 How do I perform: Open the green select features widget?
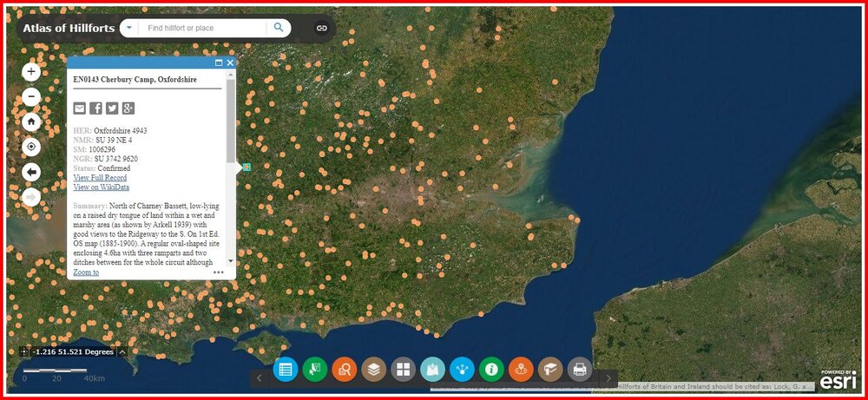[315, 369]
